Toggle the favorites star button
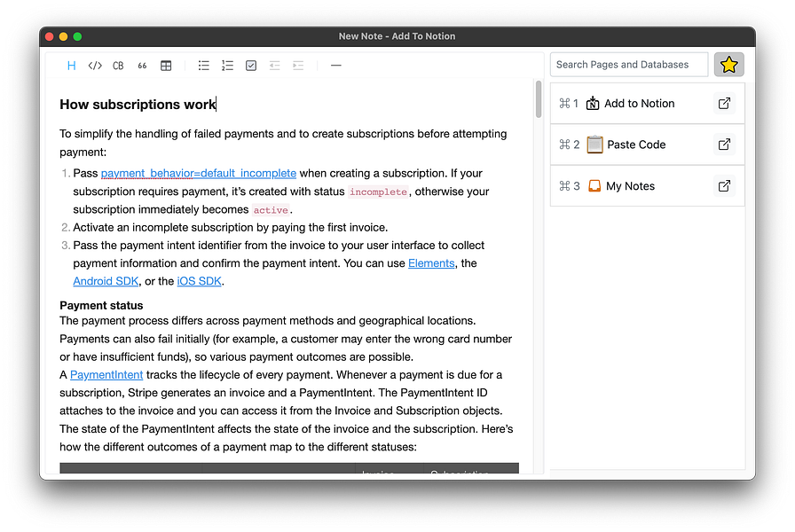Image resolution: width=795 pixels, height=532 pixels. pyautogui.click(x=728, y=64)
